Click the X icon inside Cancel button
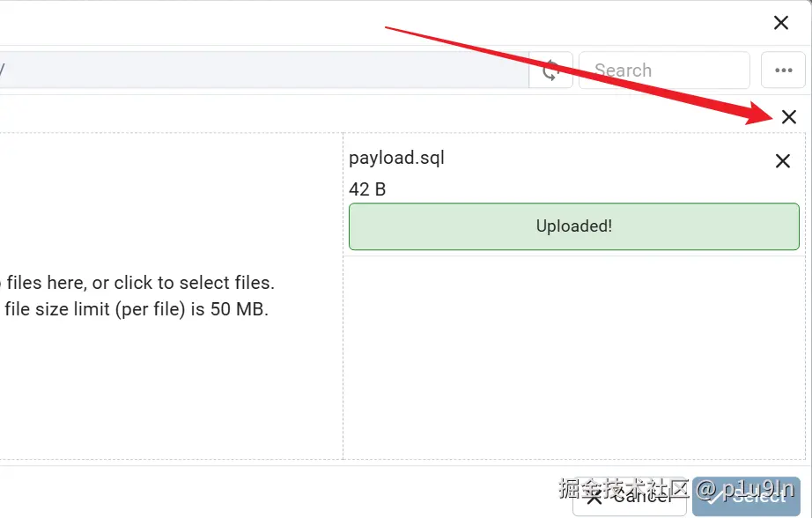Image resolution: width=812 pixels, height=518 pixels. pos(594,497)
